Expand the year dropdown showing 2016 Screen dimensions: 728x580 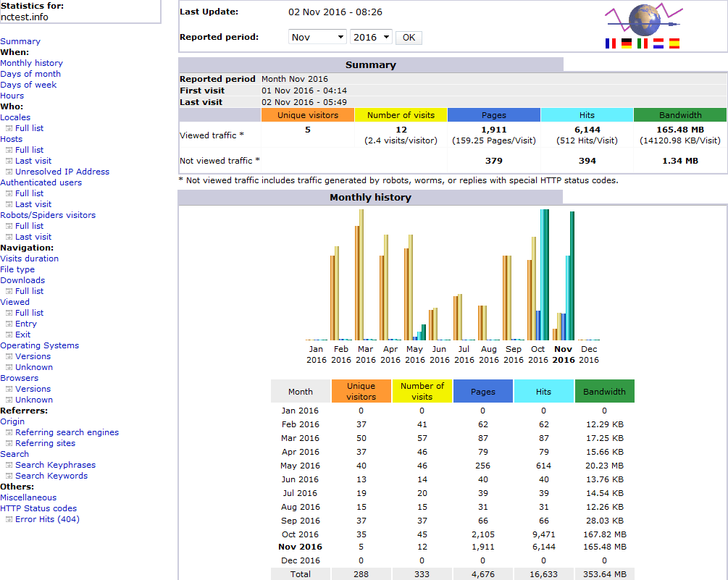coord(371,37)
